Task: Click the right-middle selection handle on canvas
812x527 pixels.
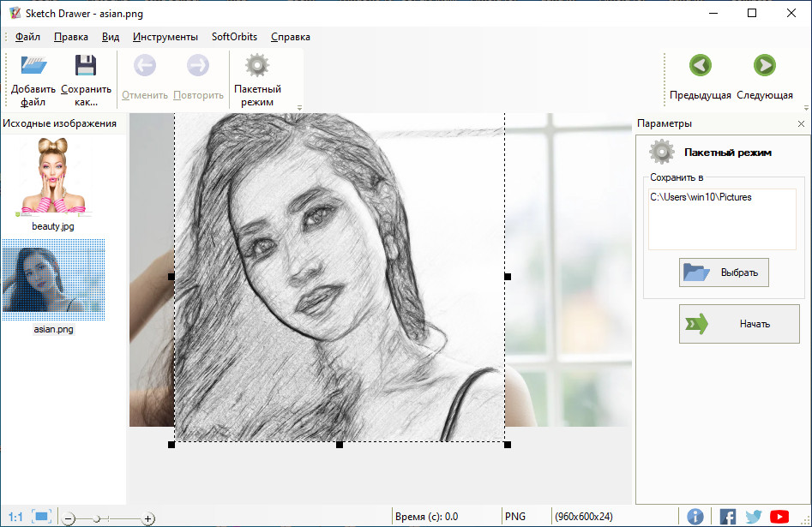Action: [x=508, y=277]
